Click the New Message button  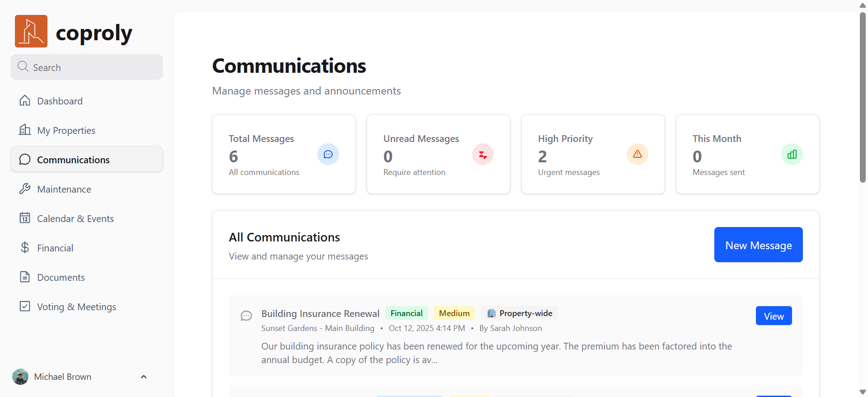758,245
